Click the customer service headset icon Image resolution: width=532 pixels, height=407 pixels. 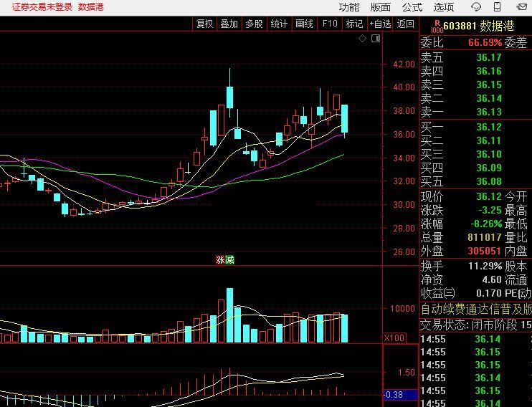click(x=476, y=6)
